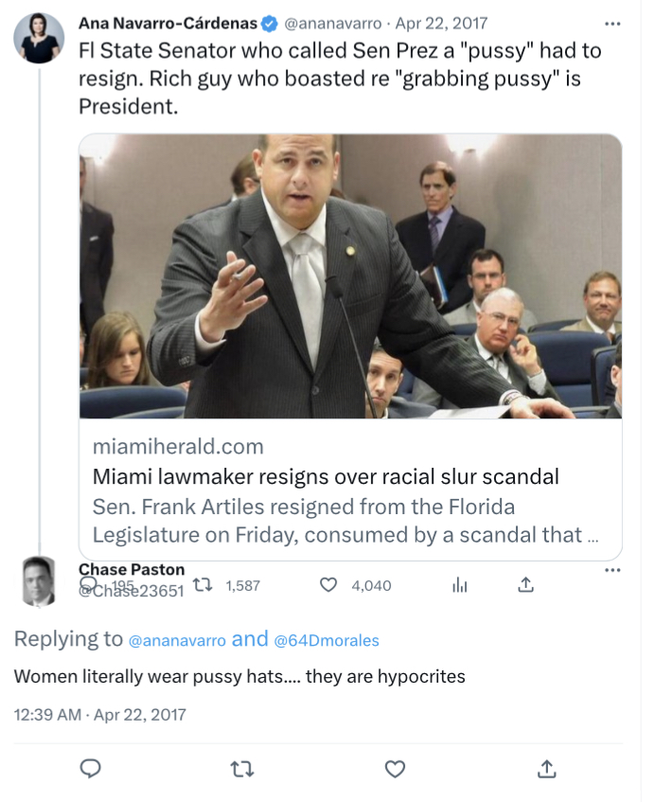
Task: Share Chase Paston's reply
Action: click(546, 768)
